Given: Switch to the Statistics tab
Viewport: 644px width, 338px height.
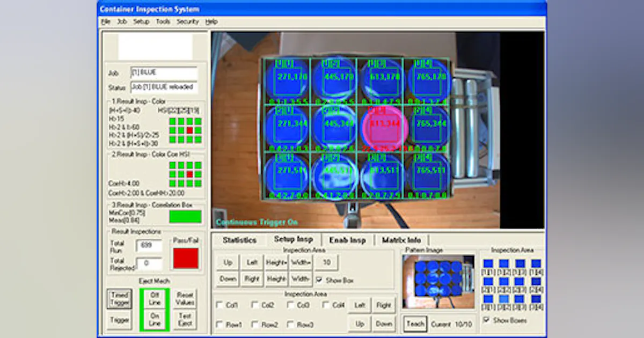Looking at the screenshot, I should tap(239, 240).
